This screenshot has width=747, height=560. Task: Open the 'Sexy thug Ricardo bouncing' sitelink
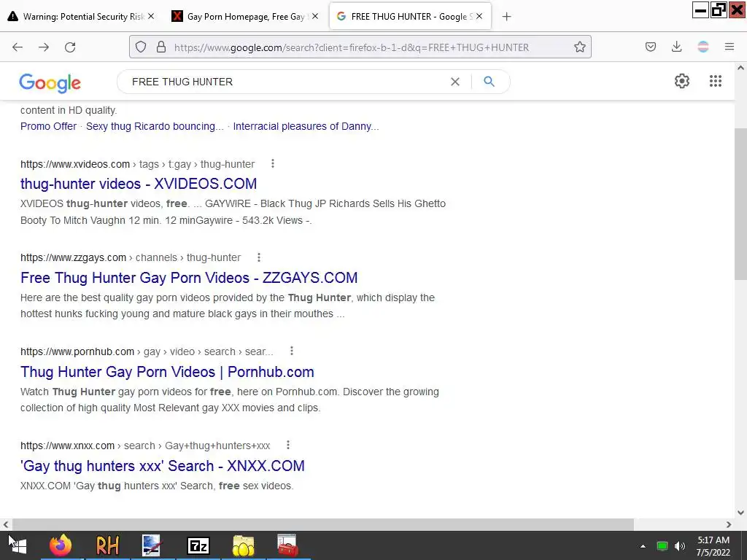tap(155, 126)
